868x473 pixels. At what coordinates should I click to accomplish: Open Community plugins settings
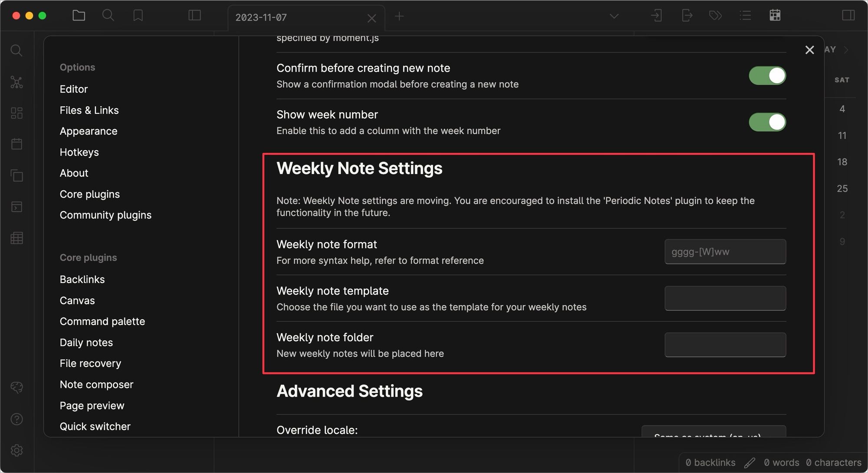(105, 214)
